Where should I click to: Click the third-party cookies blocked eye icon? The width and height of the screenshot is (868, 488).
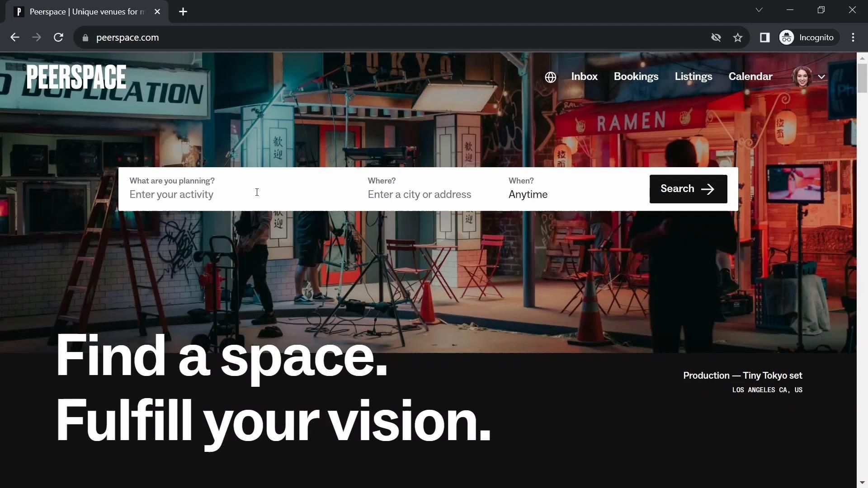[716, 38]
